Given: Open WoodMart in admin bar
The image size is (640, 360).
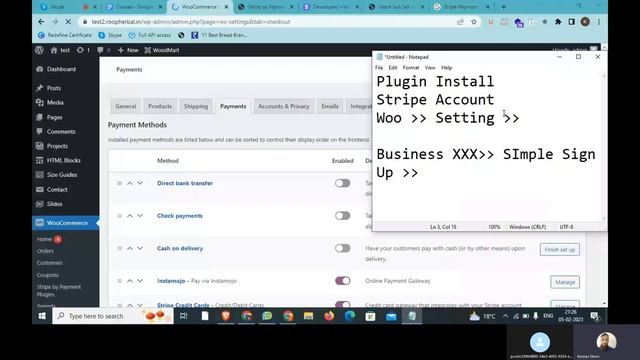Looking at the screenshot, I should tap(162, 50).
